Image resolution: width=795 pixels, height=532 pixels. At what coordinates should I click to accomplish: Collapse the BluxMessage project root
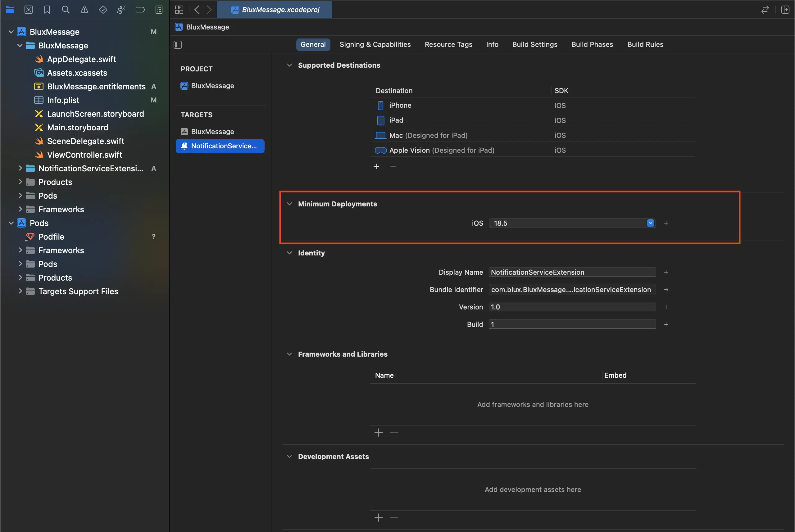[11, 32]
